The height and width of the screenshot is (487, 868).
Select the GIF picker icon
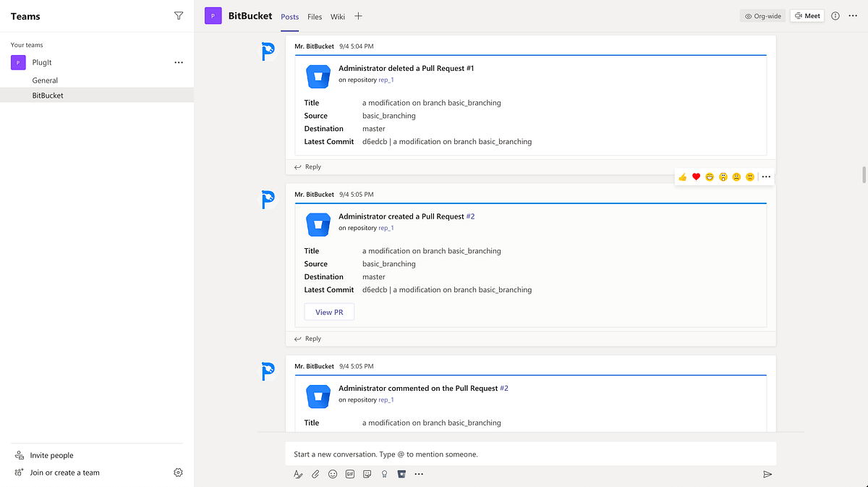click(350, 474)
